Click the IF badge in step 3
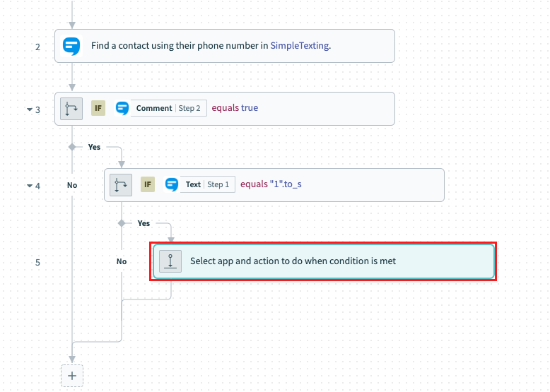 click(x=98, y=108)
